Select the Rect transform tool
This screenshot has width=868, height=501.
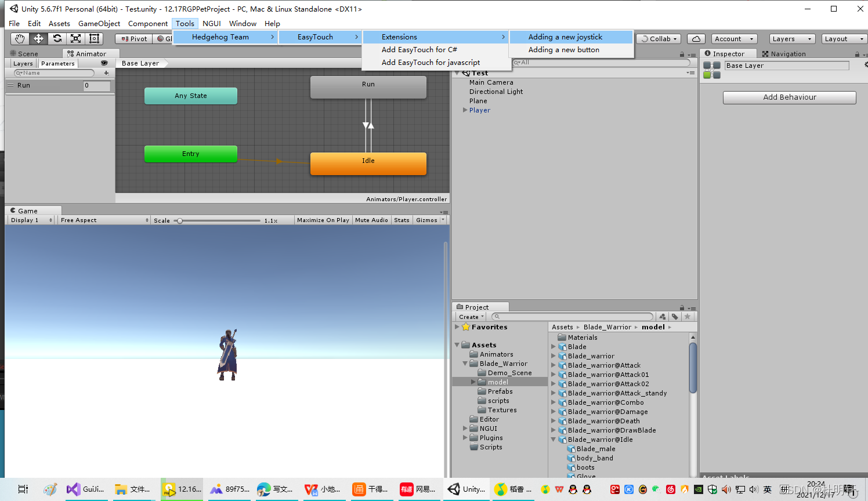(94, 38)
